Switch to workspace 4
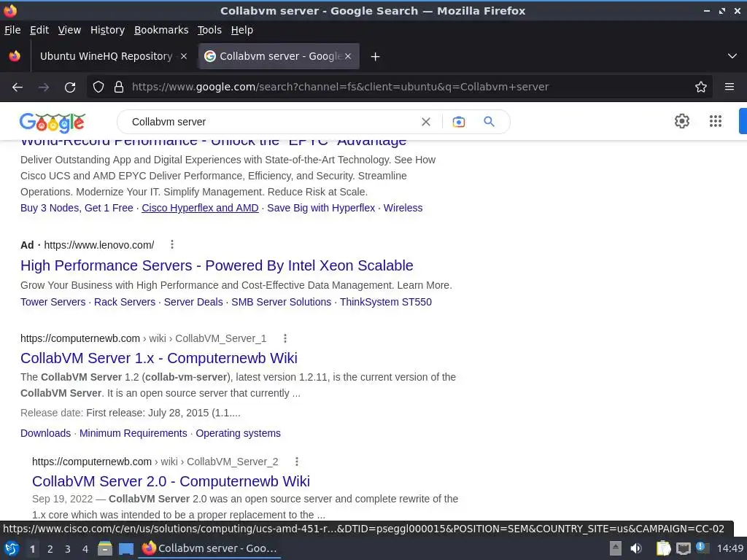 point(85,549)
